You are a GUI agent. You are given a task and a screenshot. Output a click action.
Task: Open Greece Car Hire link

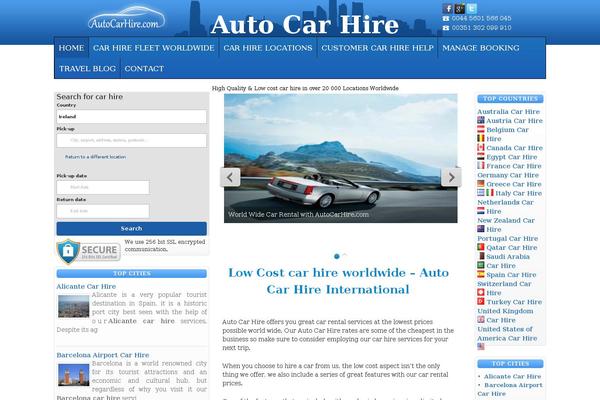tap(514, 184)
